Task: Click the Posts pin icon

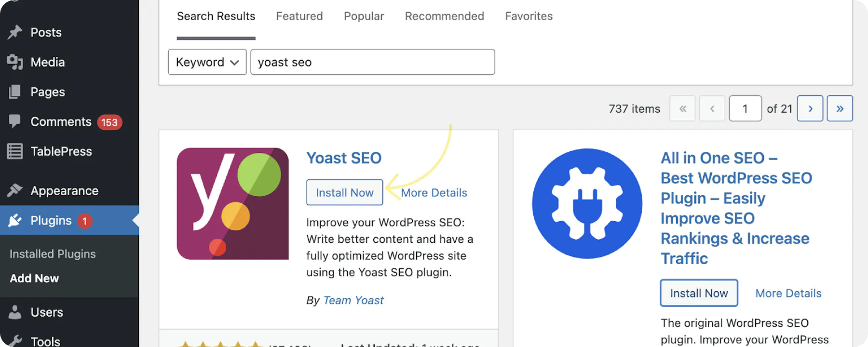Action: pyautogui.click(x=15, y=32)
